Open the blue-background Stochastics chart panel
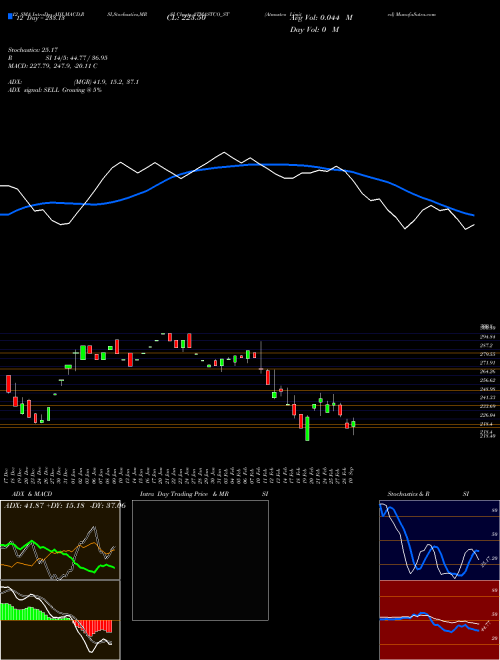 (439, 540)
